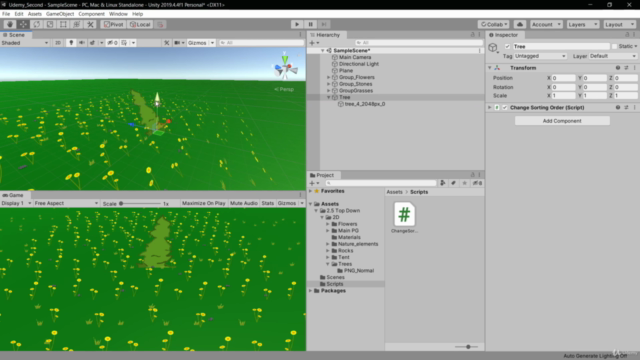Click the Play button
This screenshot has width=640, height=360.
pos(297,24)
